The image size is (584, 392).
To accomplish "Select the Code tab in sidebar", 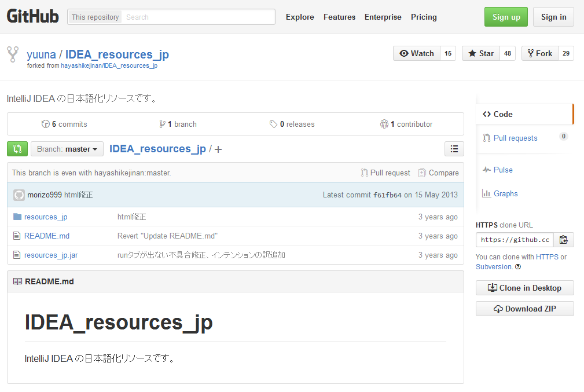I will 524,115.
